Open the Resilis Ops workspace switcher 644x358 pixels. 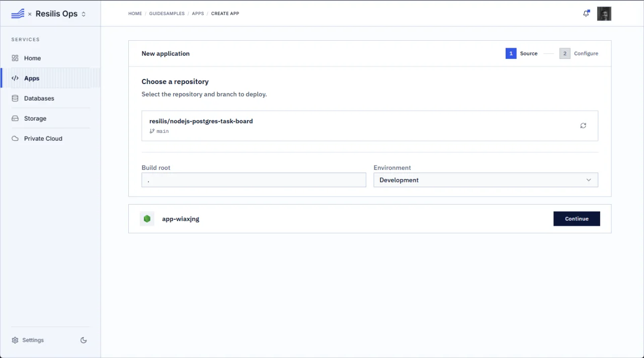60,14
